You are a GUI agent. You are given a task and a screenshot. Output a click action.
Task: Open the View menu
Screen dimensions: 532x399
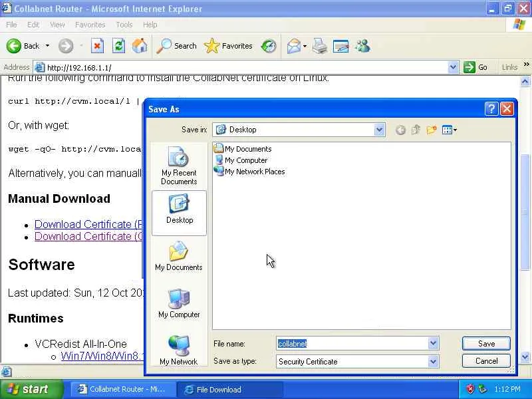point(57,25)
